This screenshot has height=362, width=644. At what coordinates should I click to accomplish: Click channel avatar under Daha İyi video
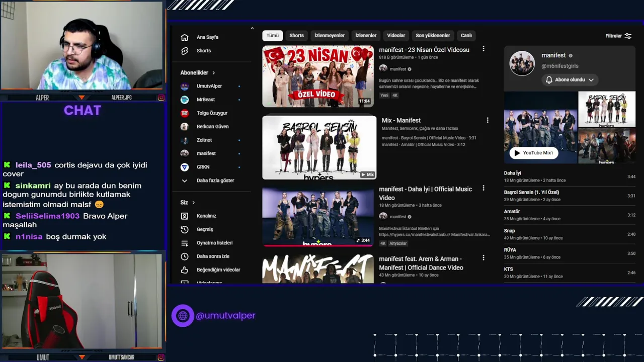coord(383,216)
